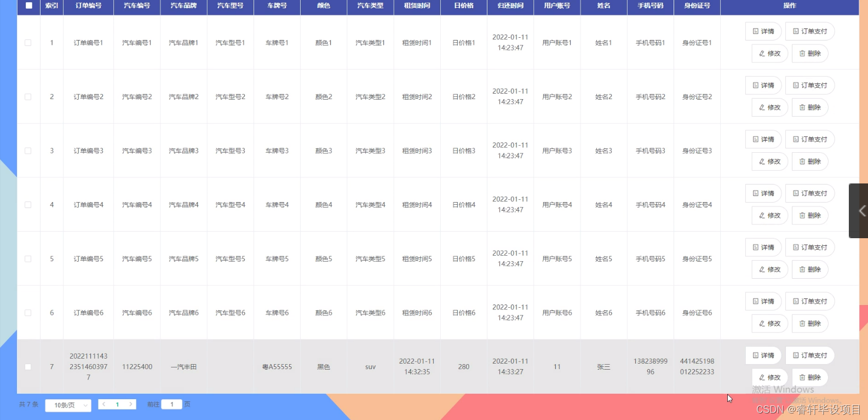Click 删除 for row 订单编号4
This screenshot has width=868, height=420.
click(810, 216)
